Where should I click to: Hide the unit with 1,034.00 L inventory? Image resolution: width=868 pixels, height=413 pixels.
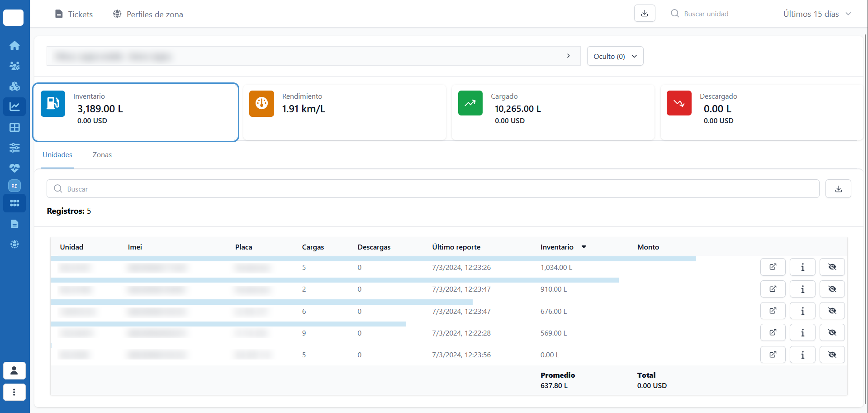832,267
